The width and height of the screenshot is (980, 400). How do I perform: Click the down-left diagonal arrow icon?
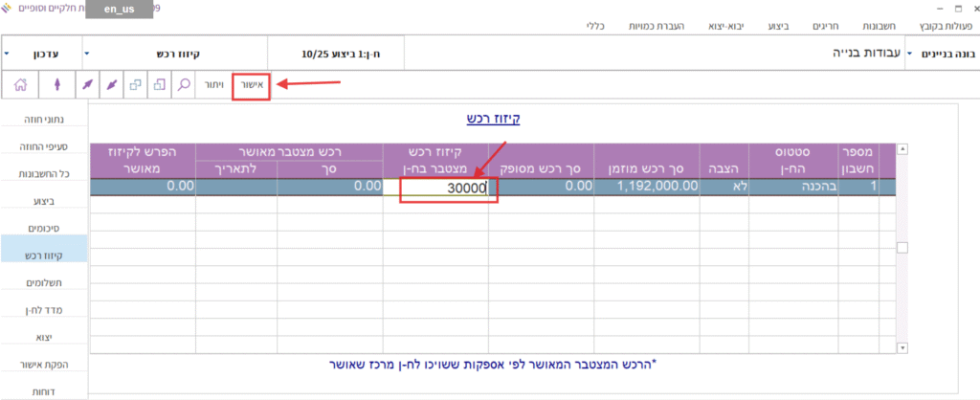(112, 85)
